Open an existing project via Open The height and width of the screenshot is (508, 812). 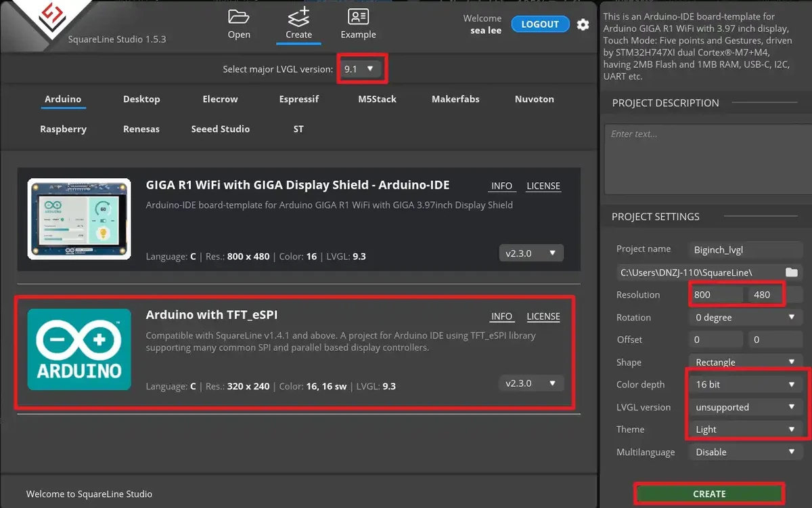[239, 24]
